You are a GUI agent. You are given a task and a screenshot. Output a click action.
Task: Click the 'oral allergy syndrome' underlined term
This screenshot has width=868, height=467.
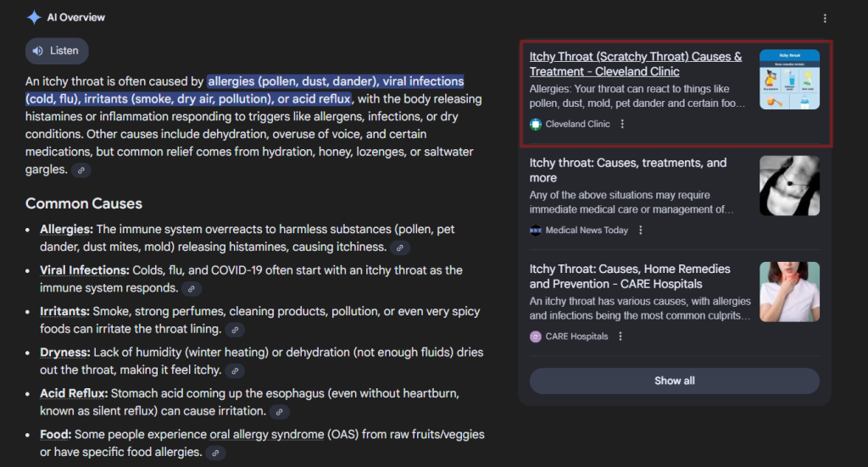click(x=267, y=435)
